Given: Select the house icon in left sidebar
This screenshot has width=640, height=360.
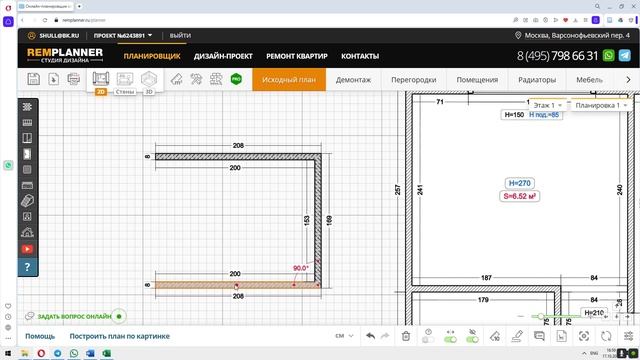Looking at the screenshot, I should pyautogui.click(x=27, y=232).
